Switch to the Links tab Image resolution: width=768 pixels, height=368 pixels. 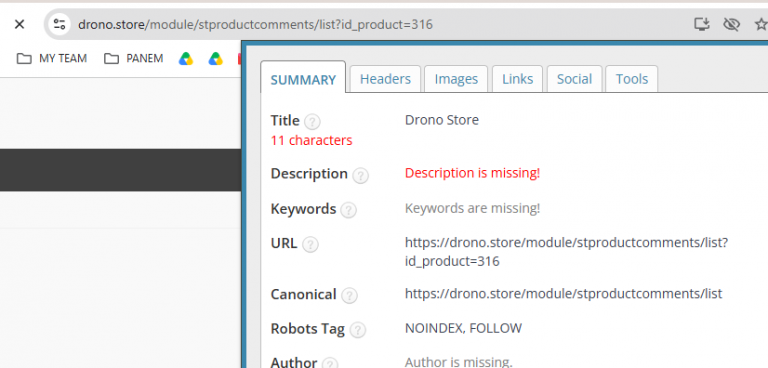click(518, 79)
